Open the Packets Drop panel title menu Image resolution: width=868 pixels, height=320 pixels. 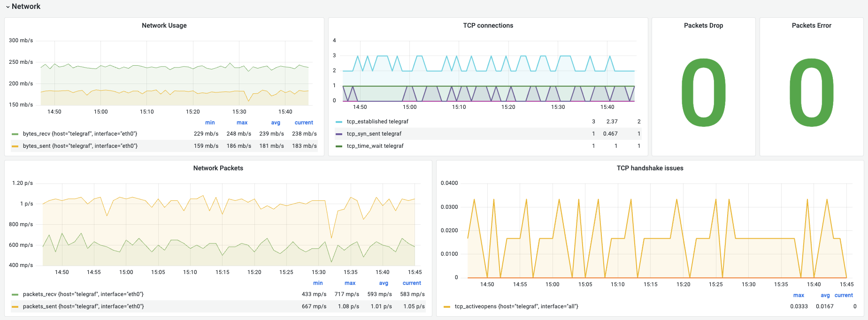[703, 26]
